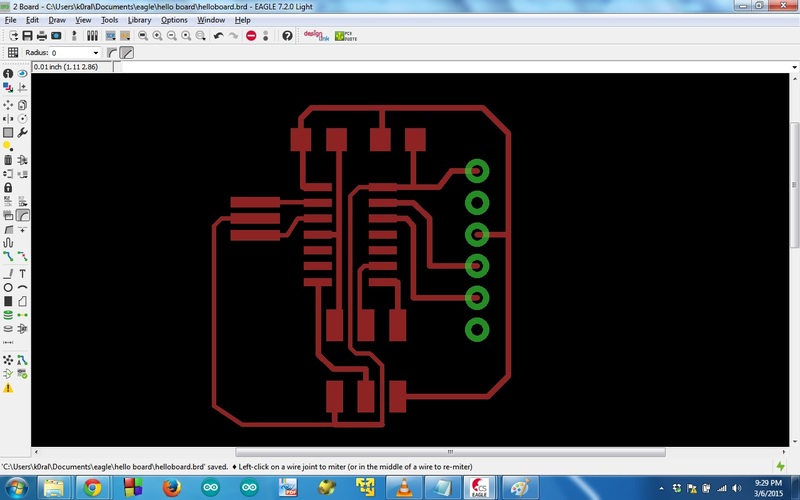
Task: Click the Print icon in the toolbar
Action: (42, 36)
